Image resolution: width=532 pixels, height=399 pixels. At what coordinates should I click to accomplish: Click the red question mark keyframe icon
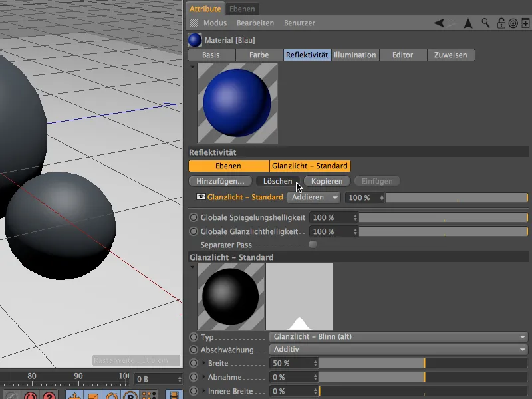coord(49,396)
